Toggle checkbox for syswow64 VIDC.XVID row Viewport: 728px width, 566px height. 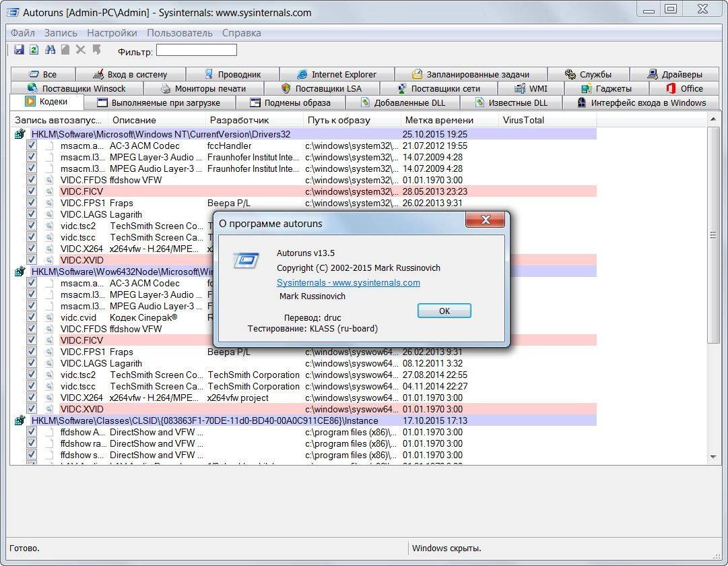pos(31,409)
